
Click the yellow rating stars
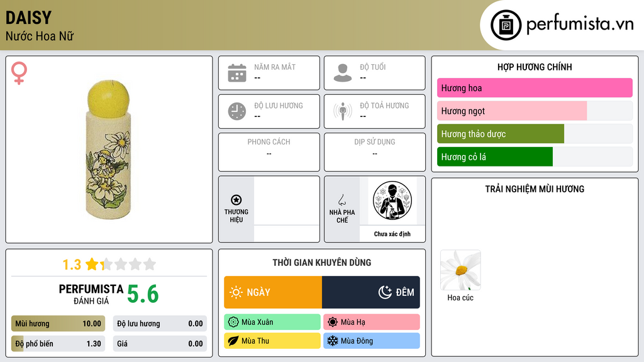click(121, 264)
